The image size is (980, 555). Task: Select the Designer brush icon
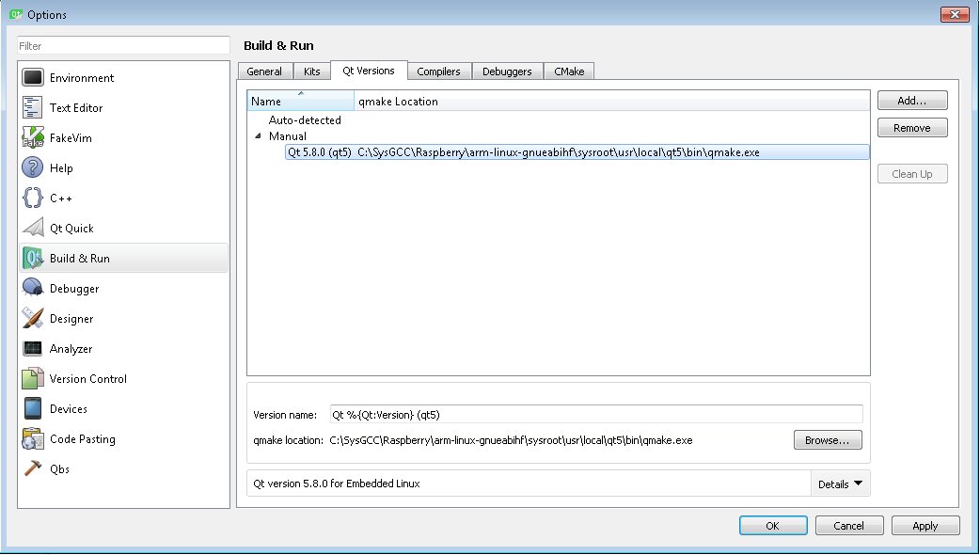(x=33, y=318)
